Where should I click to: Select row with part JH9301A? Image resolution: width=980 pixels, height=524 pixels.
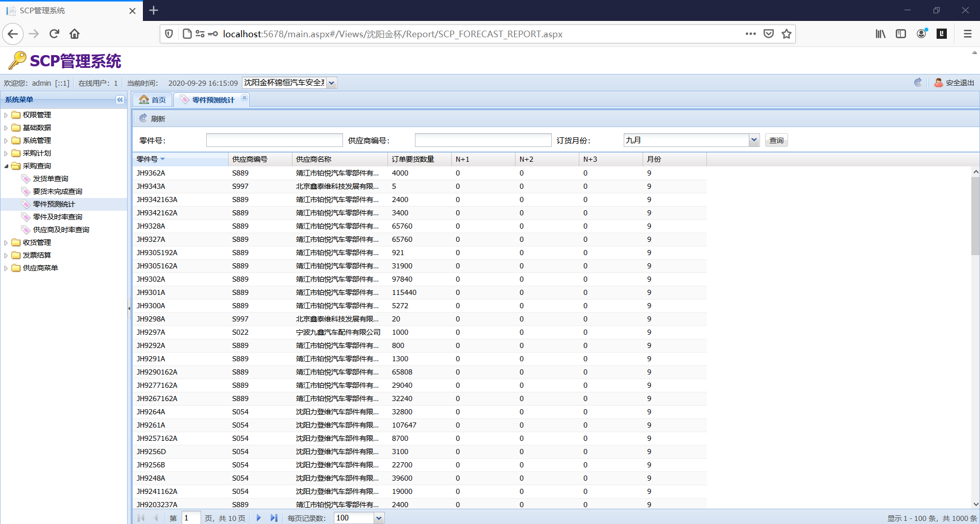[420, 292]
